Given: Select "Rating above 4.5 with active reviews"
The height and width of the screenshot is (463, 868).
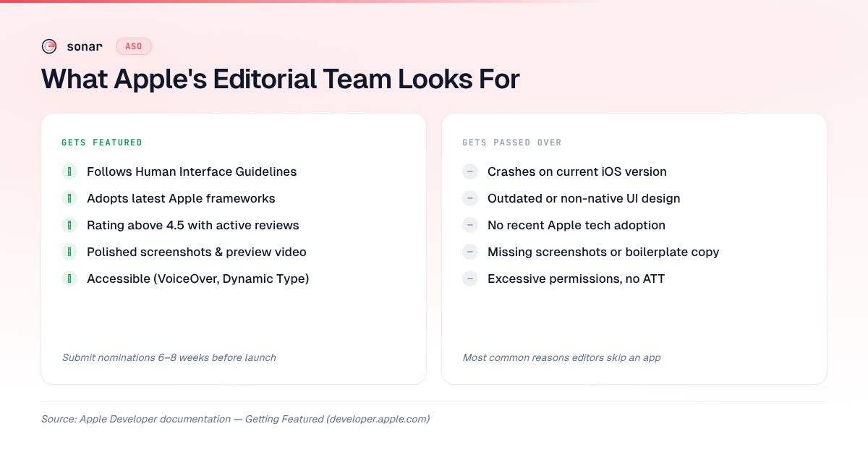Looking at the screenshot, I should point(193,225).
